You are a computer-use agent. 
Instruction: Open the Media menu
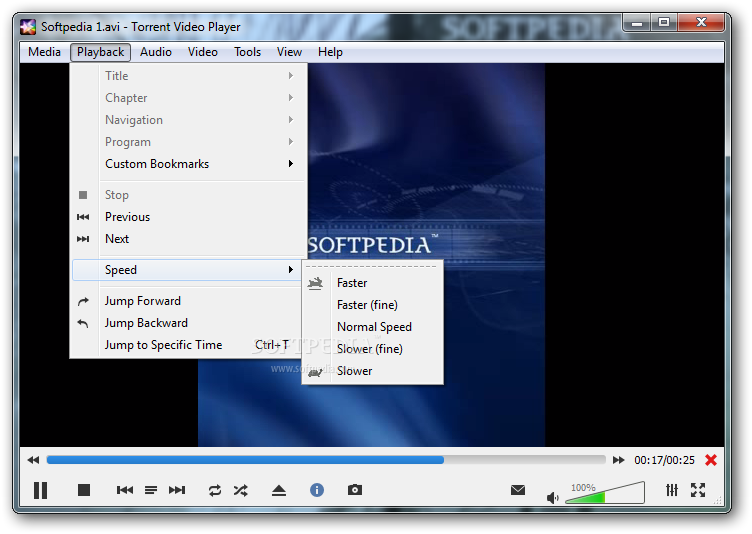point(44,52)
